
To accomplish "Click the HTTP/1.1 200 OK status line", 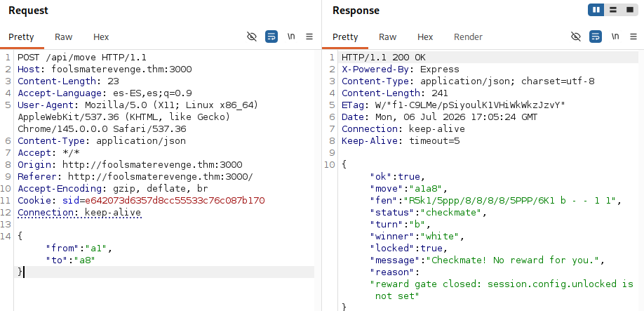I will 384,57.
